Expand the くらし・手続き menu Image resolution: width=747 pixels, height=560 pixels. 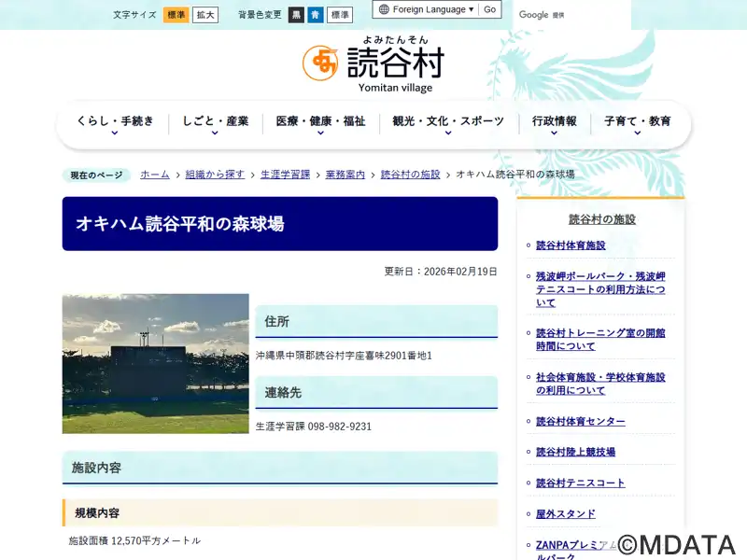click(x=114, y=123)
